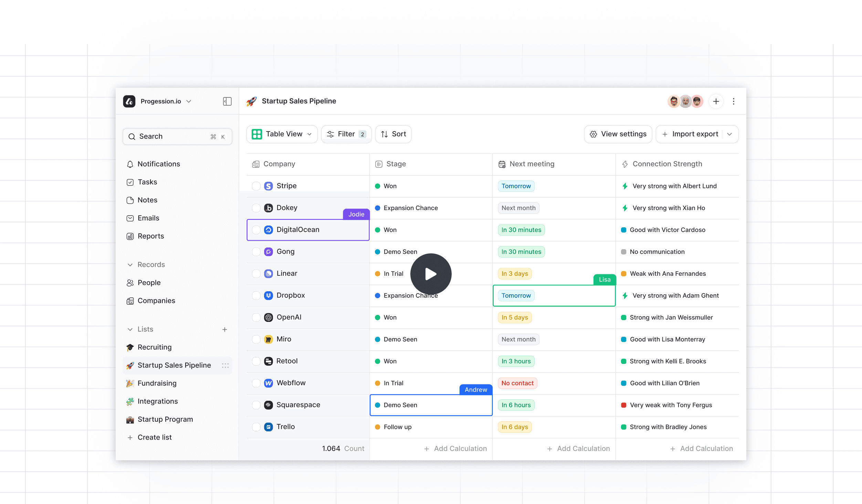Collapse the sidebar with the panel icon
The height and width of the screenshot is (504, 862).
tap(227, 101)
